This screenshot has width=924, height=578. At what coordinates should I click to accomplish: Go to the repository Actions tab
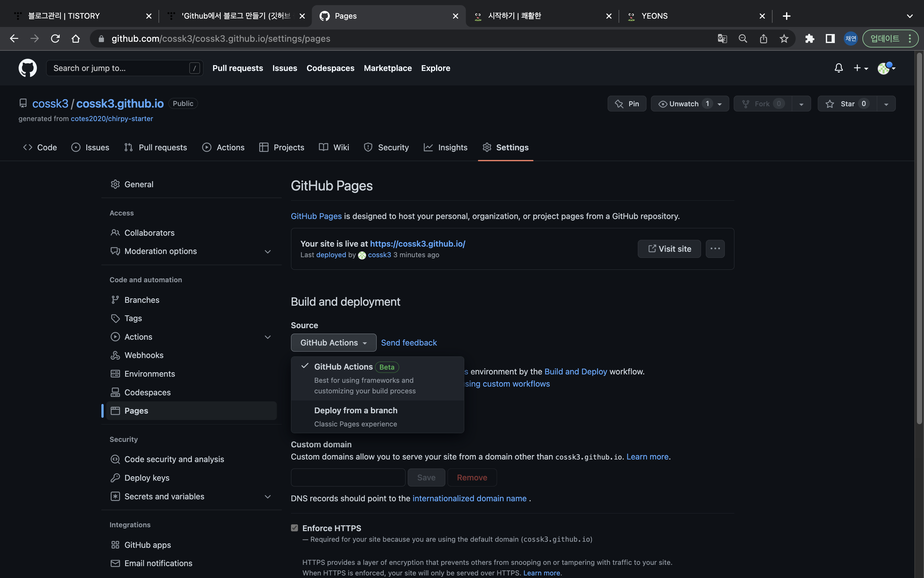tap(223, 148)
